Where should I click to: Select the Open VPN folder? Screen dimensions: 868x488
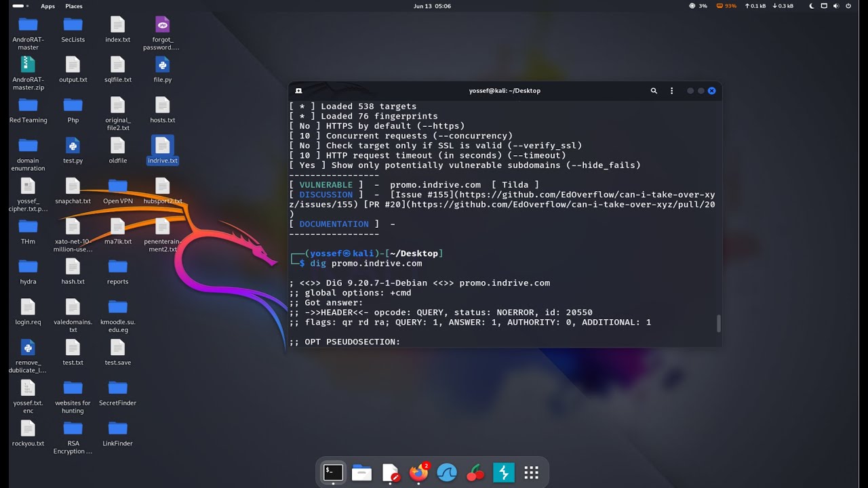tap(117, 192)
